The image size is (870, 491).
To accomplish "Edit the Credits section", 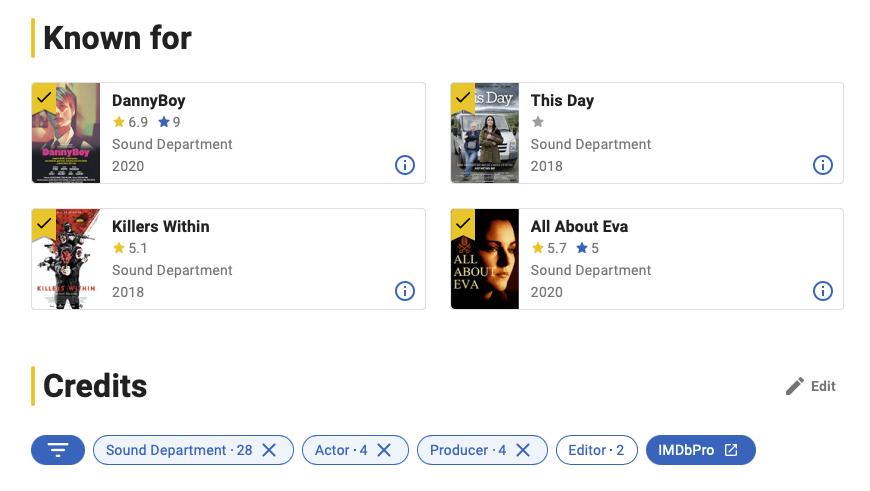I will click(811, 386).
